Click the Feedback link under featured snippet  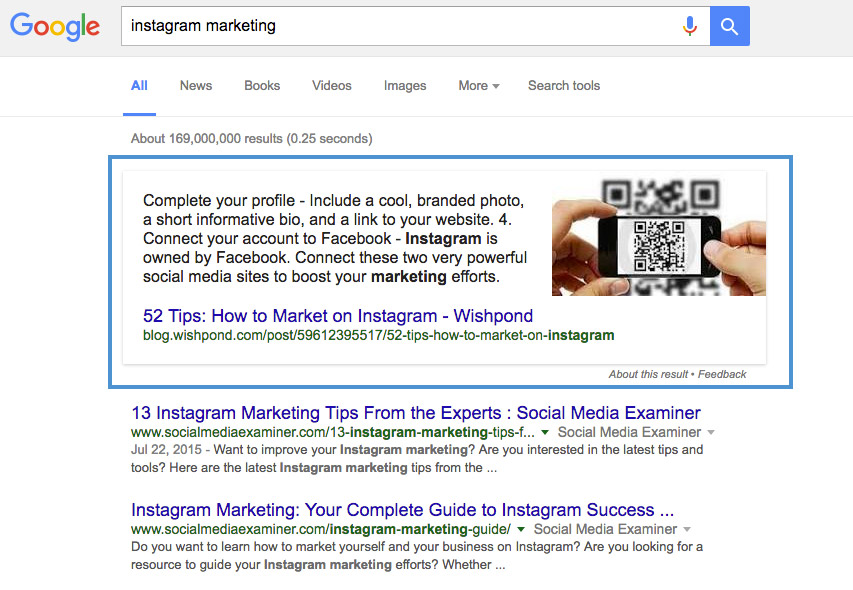(722, 374)
